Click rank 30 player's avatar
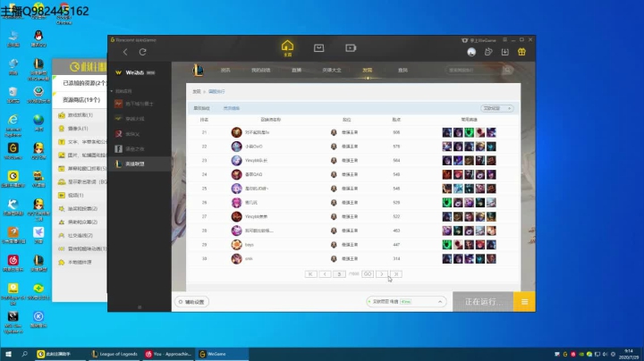This screenshot has height=361, width=644. pyautogui.click(x=236, y=259)
